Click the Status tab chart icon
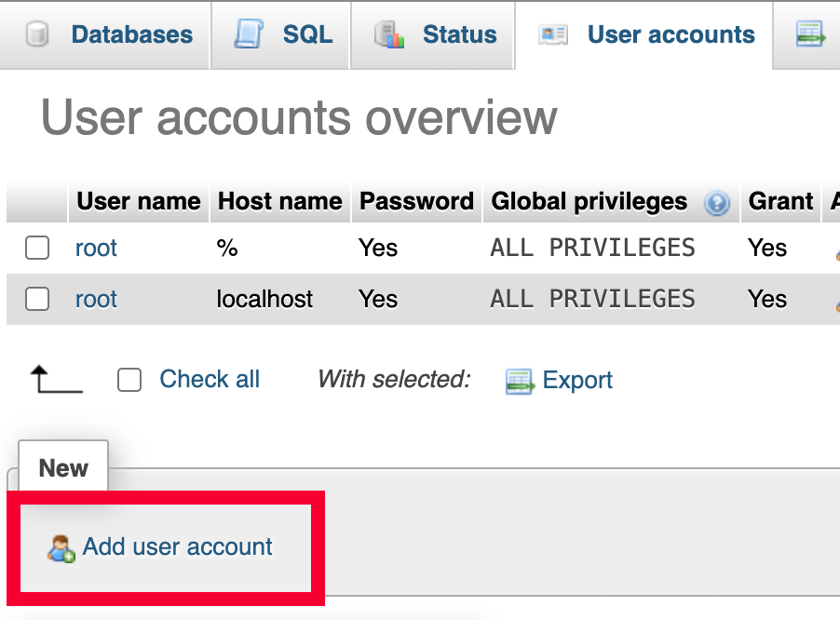The width and height of the screenshot is (840, 620). coord(389,35)
